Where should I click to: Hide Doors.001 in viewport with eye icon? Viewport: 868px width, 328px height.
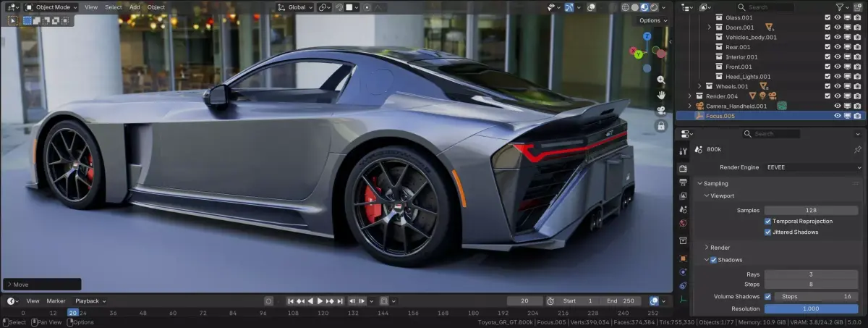pos(838,27)
